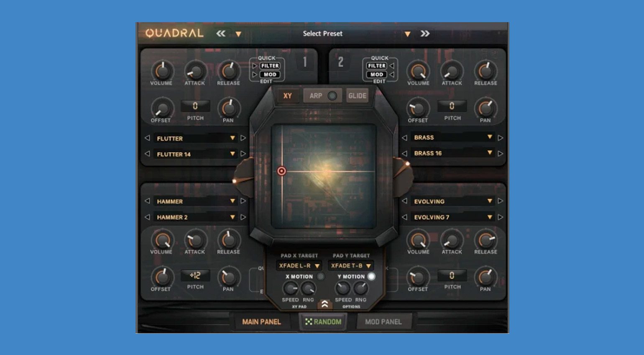Open layer 1 quick Mod edit

click(x=270, y=74)
